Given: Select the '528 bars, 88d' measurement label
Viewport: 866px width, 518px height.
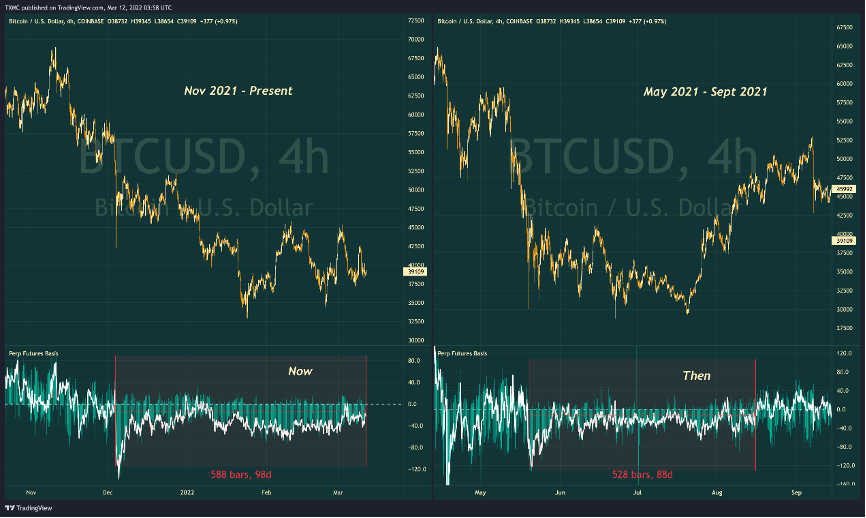Looking at the screenshot, I should tap(642, 474).
